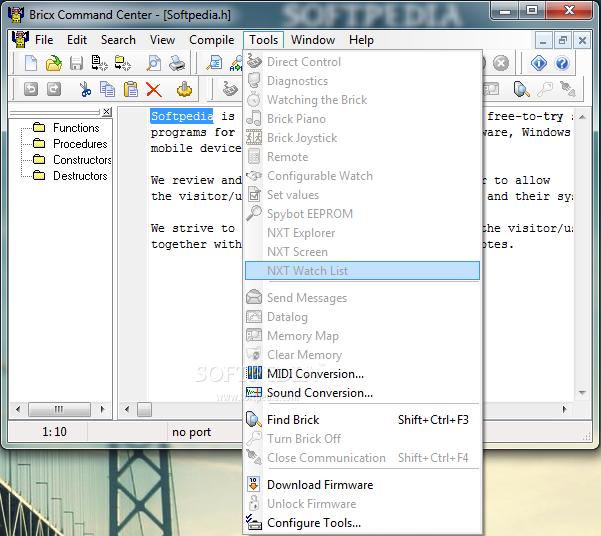Click the blue question mark Help icon

(562, 63)
